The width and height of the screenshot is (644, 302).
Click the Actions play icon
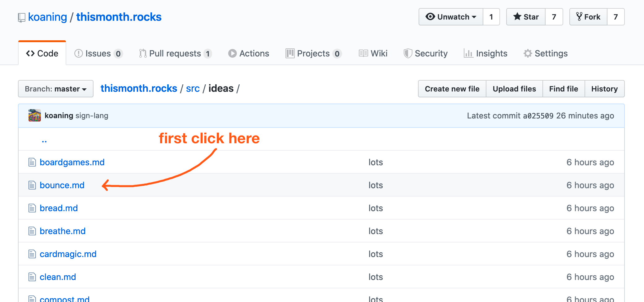pos(232,53)
